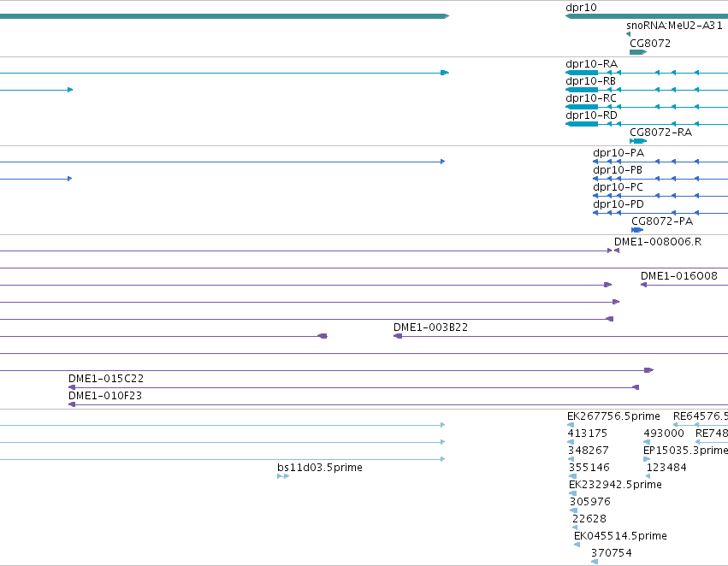Image resolution: width=728 pixels, height=566 pixels.
Task: Select the dpr10-RA transcript label
Action: pos(591,63)
